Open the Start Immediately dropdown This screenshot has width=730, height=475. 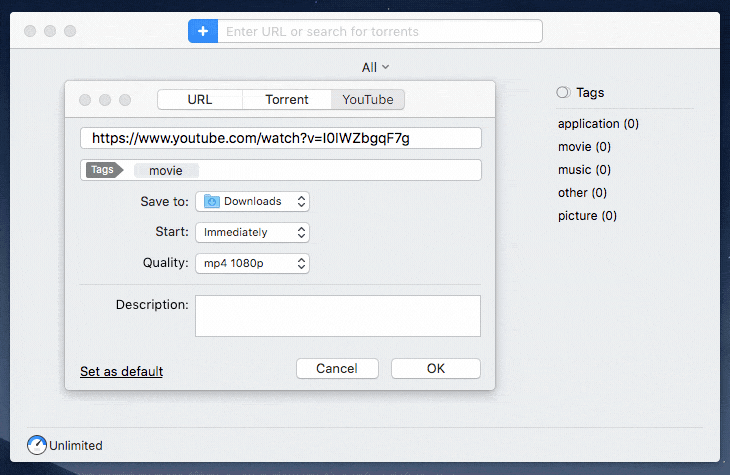coord(252,232)
